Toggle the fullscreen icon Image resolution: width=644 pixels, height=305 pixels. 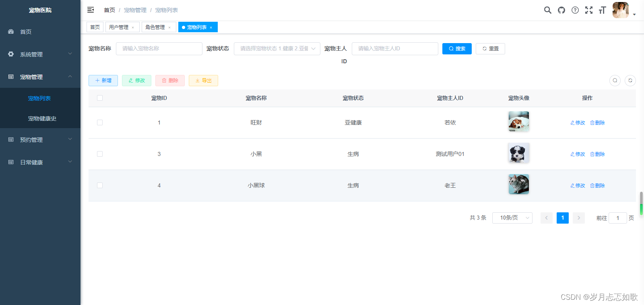[589, 10]
